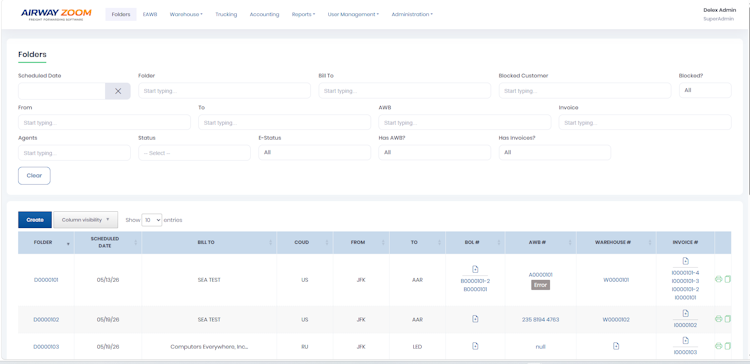This screenshot has width=750, height=364.
Task: Add a BOL document for folder D0000101
Action: click(475, 269)
